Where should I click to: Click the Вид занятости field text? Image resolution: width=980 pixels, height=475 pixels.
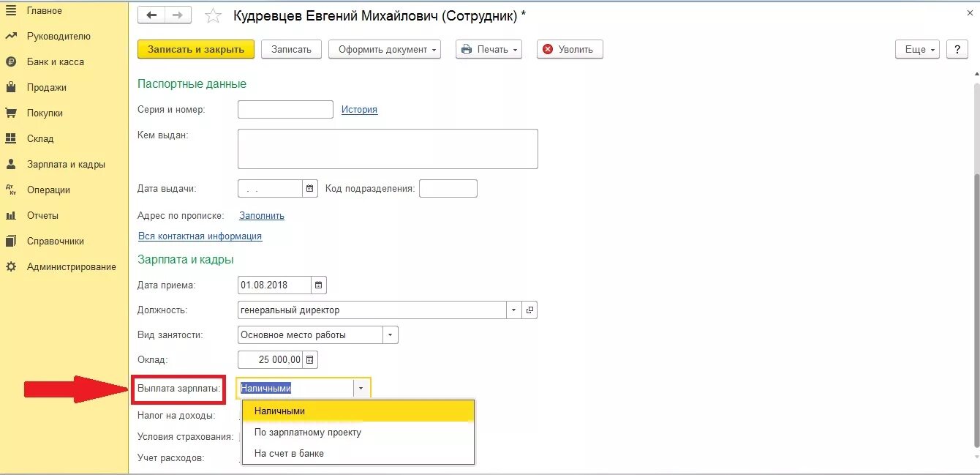pos(311,334)
